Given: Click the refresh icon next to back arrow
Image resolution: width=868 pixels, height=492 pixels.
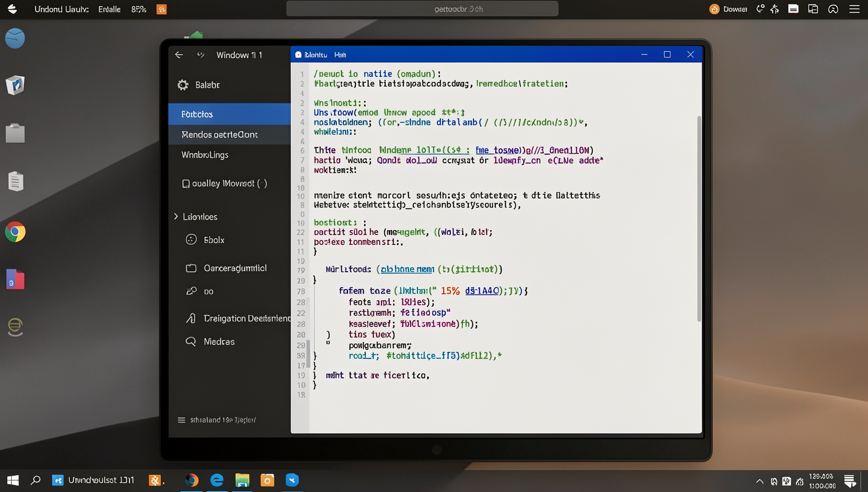Looking at the screenshot, I should [x=201, y=55].
